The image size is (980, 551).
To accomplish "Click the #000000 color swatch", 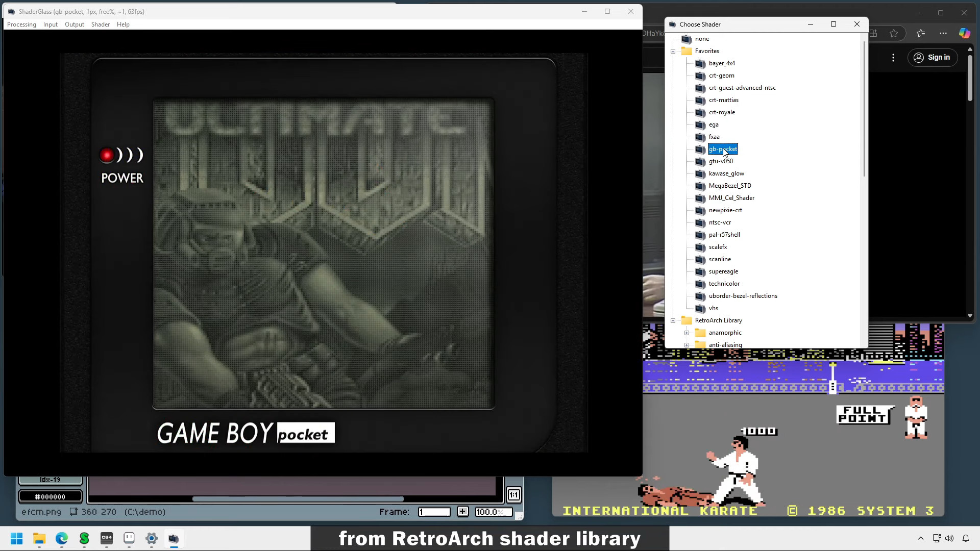I will pyautogui.click(x=50, y=496).
